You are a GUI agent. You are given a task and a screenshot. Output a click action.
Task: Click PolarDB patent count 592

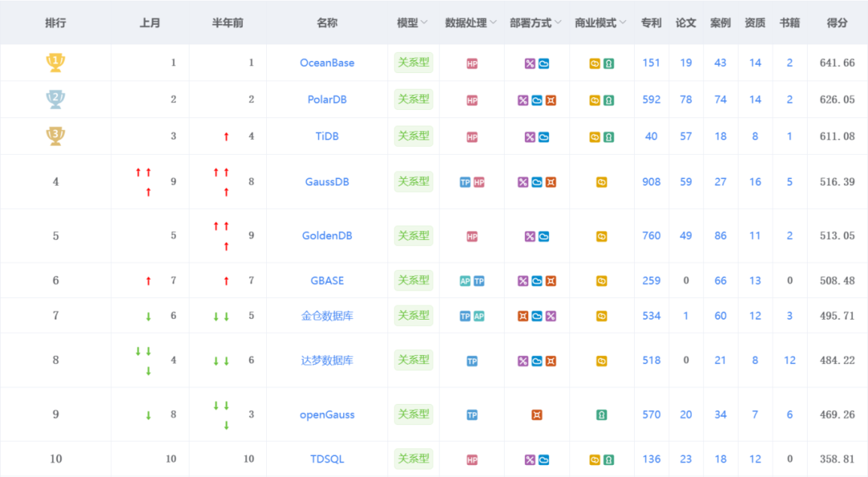tap(651, 100)
